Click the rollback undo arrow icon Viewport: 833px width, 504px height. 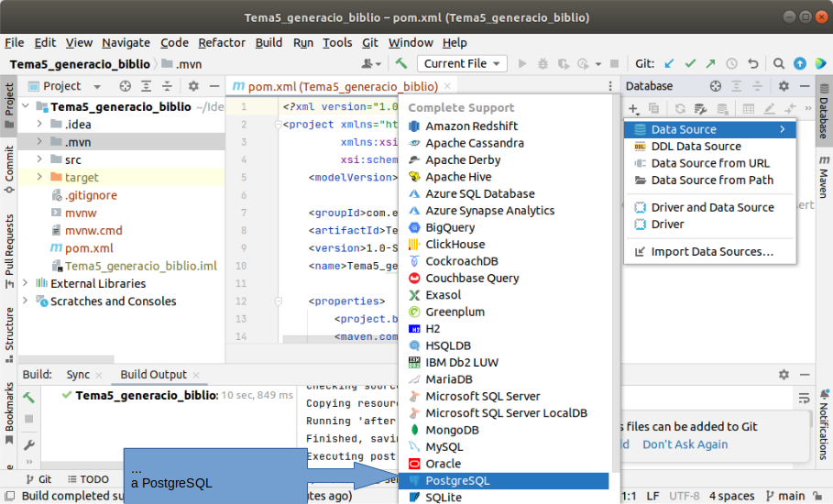(x=752, y=64)
